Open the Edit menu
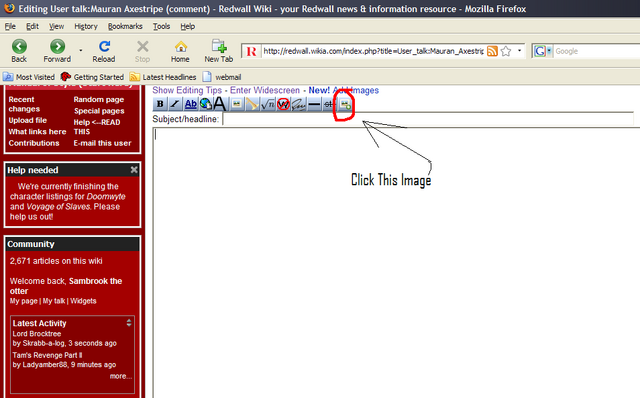This screenshot has width=640, height=398. pyautogui.click(x=32, y=27)
